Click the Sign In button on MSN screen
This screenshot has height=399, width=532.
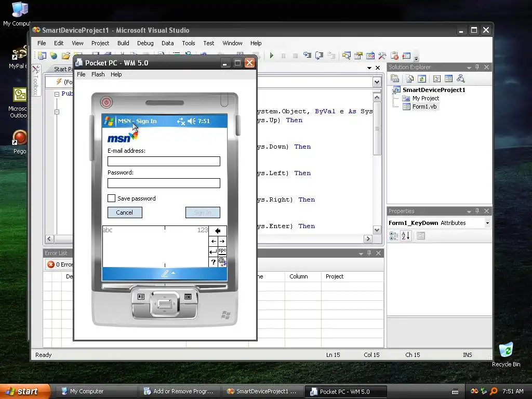203,212
